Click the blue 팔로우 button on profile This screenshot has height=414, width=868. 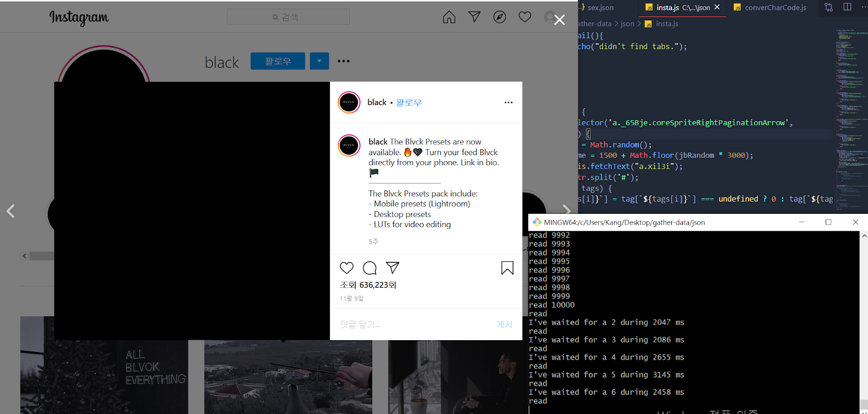(x=278, y=61)
